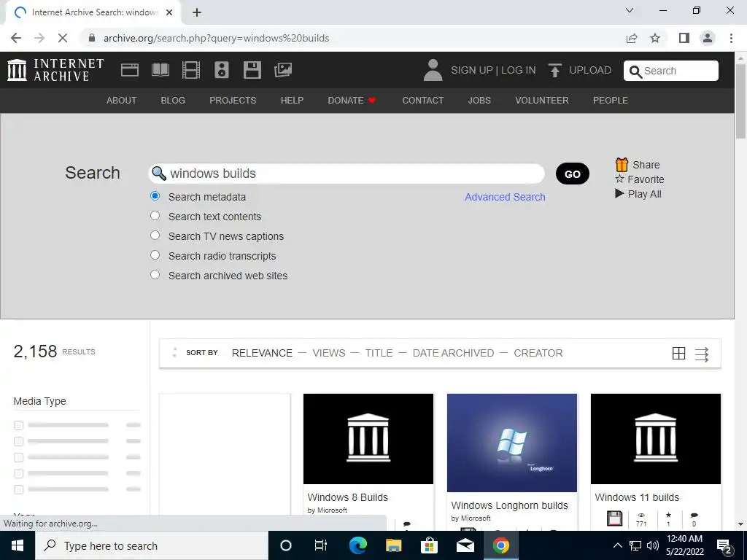
Task: Sort results by DATE ARCHIVED
Action: (453, 353)
